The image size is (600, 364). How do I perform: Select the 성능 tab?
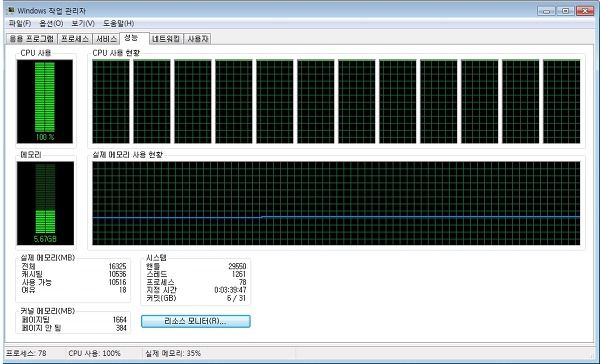pyautogui.click(x=134, y=38)
